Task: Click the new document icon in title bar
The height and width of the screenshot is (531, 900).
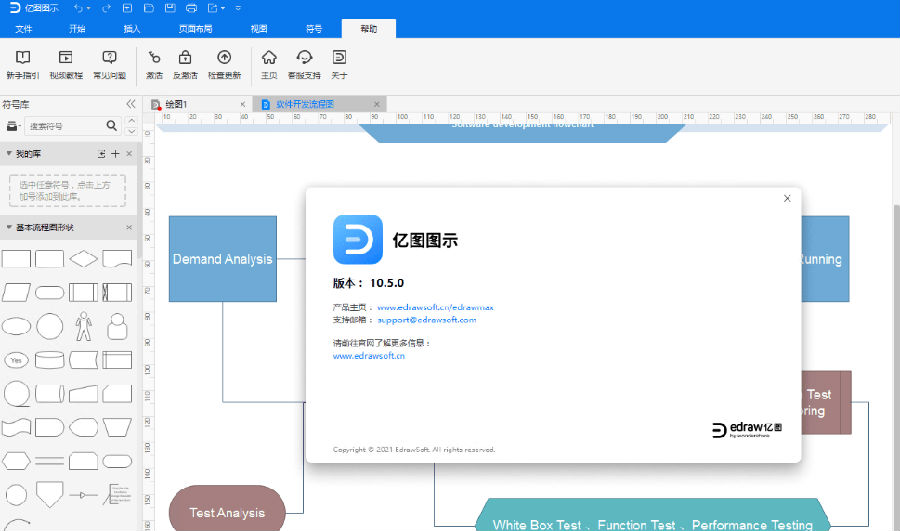Action: (x=127, y=8)
